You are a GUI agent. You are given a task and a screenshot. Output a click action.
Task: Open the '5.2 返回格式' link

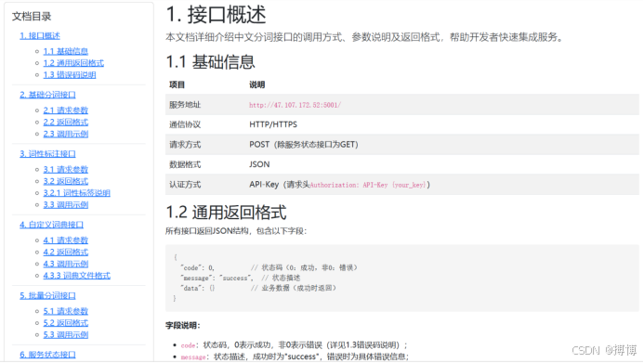pos(66,323)
